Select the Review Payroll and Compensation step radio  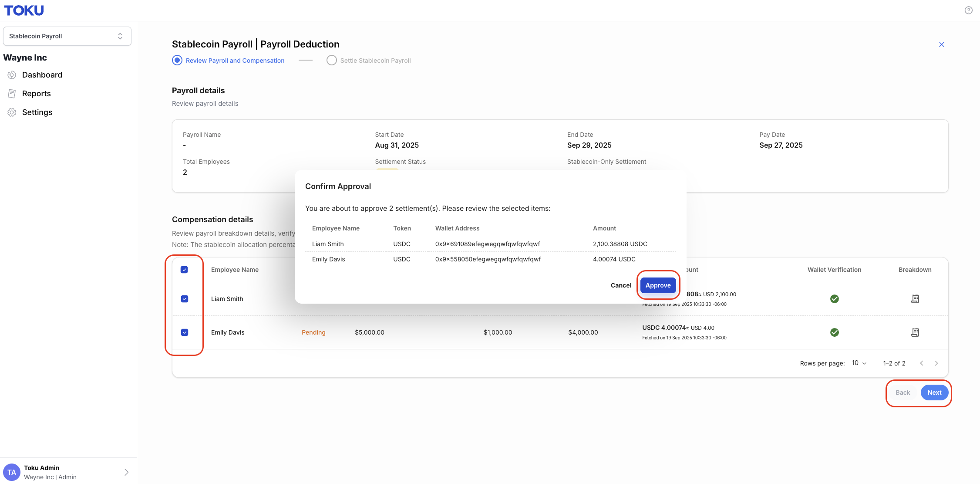pos(177,60)
